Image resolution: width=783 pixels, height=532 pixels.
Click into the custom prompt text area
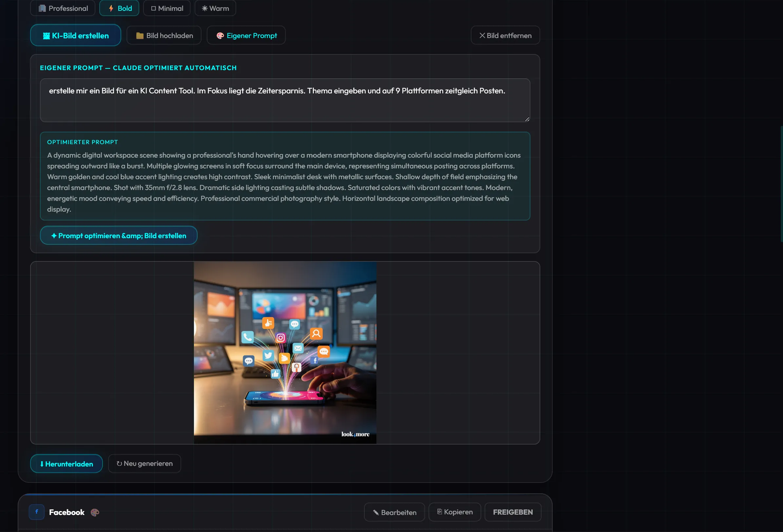click(285, 100)
